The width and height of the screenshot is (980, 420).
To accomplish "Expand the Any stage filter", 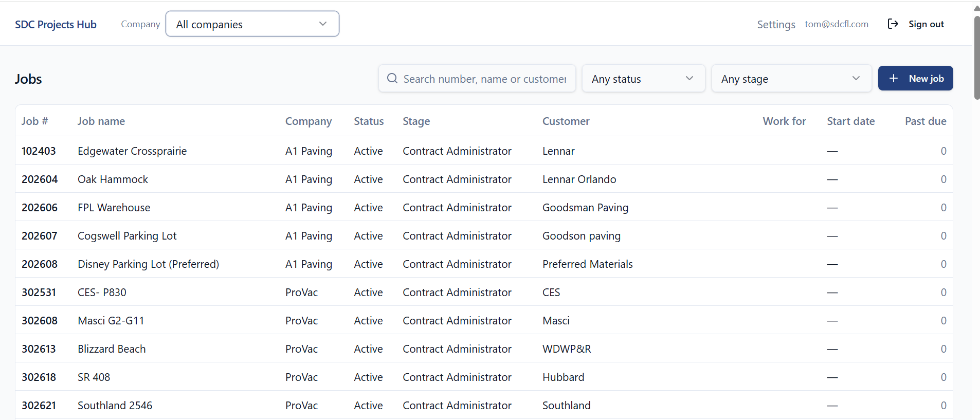I will (x=791, y=79).
